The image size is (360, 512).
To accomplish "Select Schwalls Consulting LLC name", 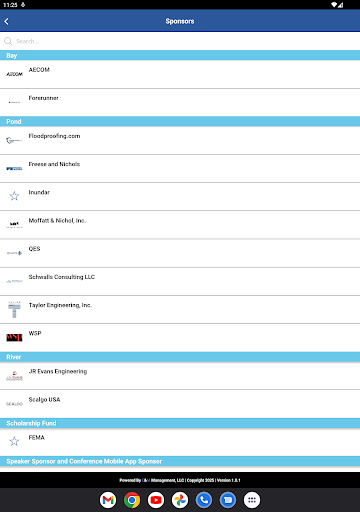I will pos(62,277).
